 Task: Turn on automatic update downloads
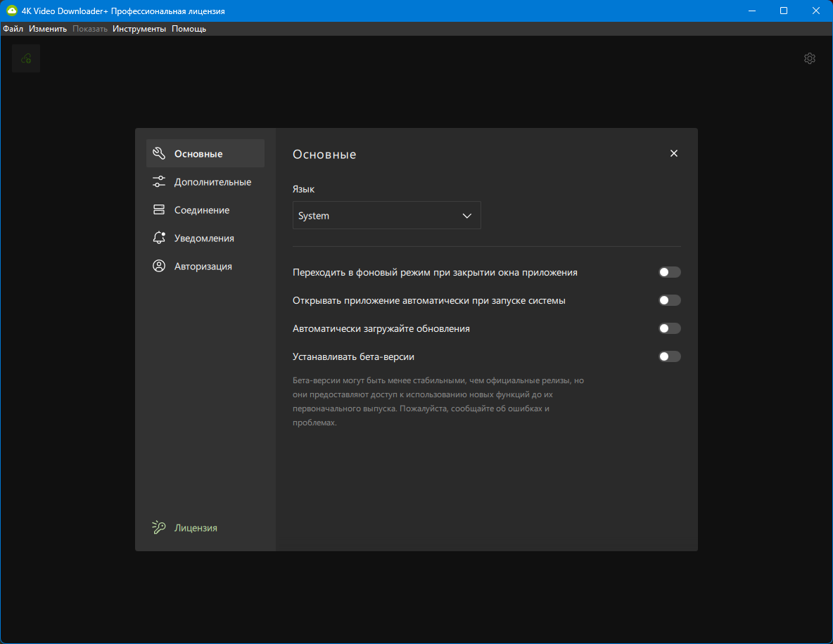point(669,328)
